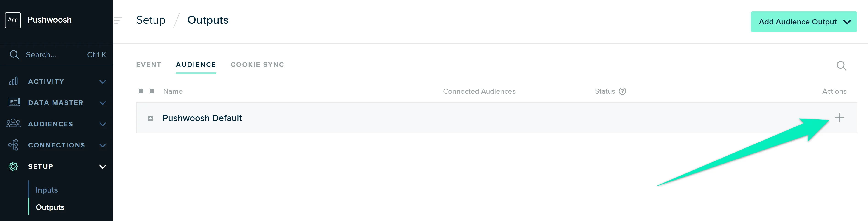Viewport: 868px width, 221px height.
Task: Click the Status help question mark icon
Action: [622, 91]
